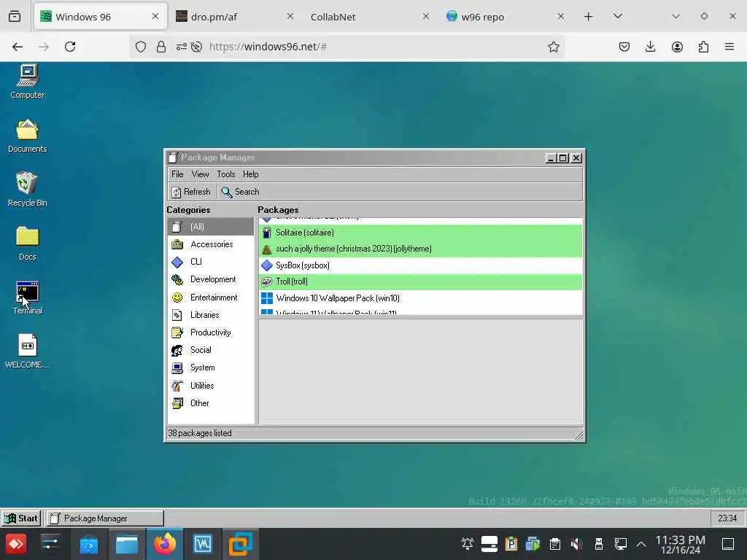The width and height of the screenshot is (747, 560).
Task: Choose the Social category icon
Action: [177, 351]
